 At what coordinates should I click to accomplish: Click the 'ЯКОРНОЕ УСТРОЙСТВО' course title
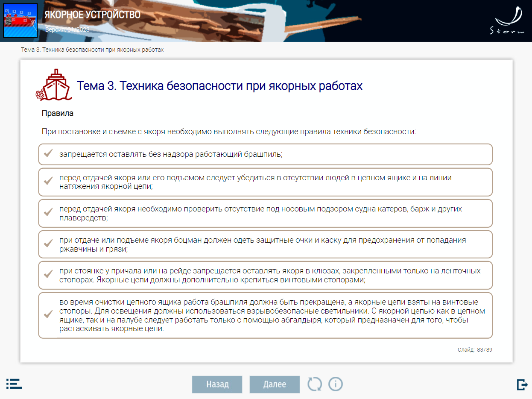(x=93, y=15)
